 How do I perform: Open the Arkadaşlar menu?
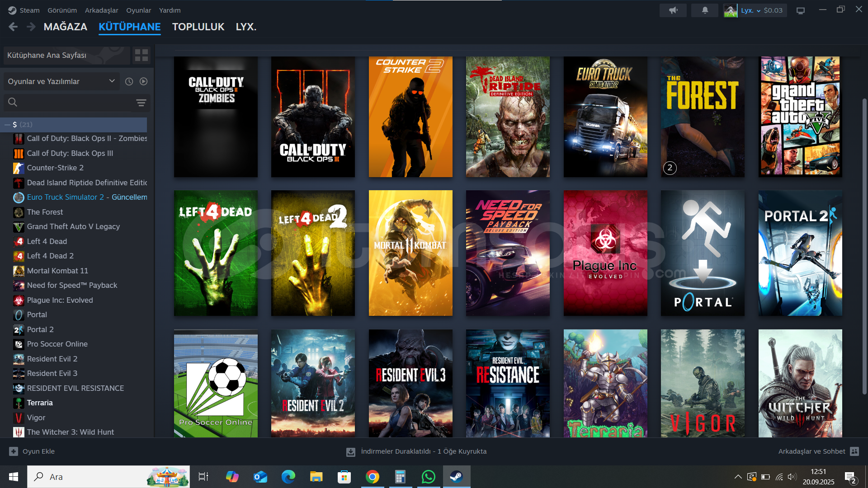click(102, 10)
